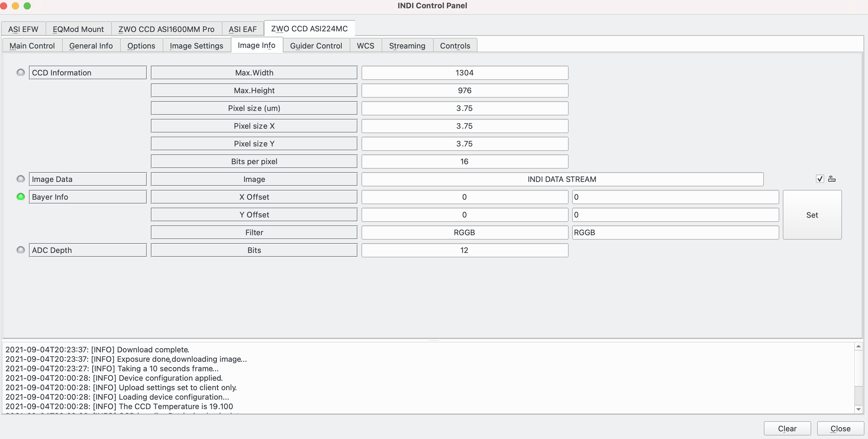The image size is (868, 439).
Task: Click the current Filter value RGGB
Action: pyautogui.click(x=465, y=233)
